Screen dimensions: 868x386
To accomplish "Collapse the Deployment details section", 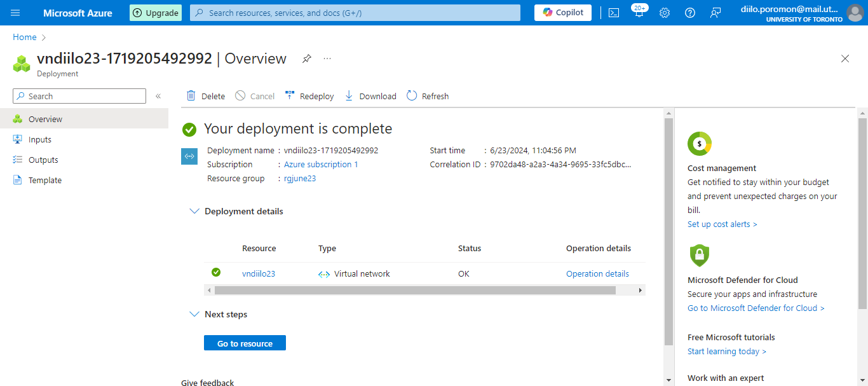I will click(x=194, y=211).
